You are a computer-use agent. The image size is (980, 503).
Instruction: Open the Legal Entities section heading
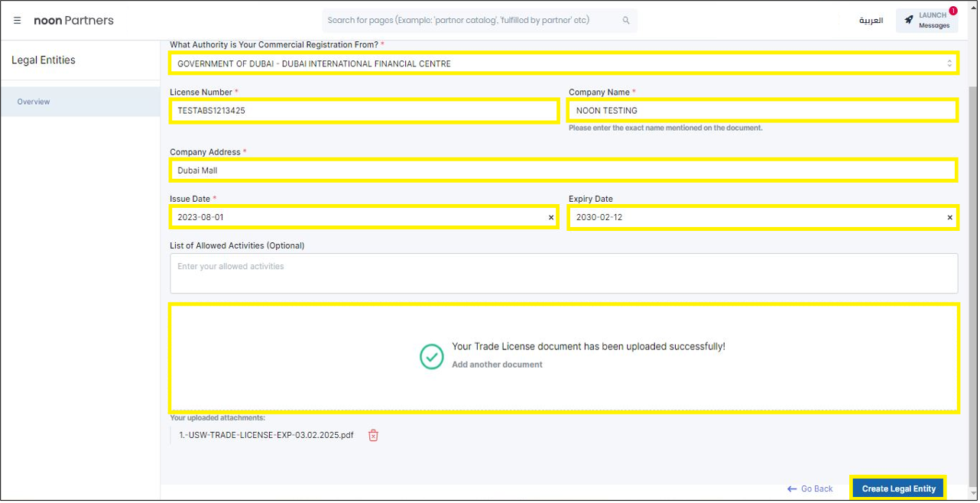[44, 60]
